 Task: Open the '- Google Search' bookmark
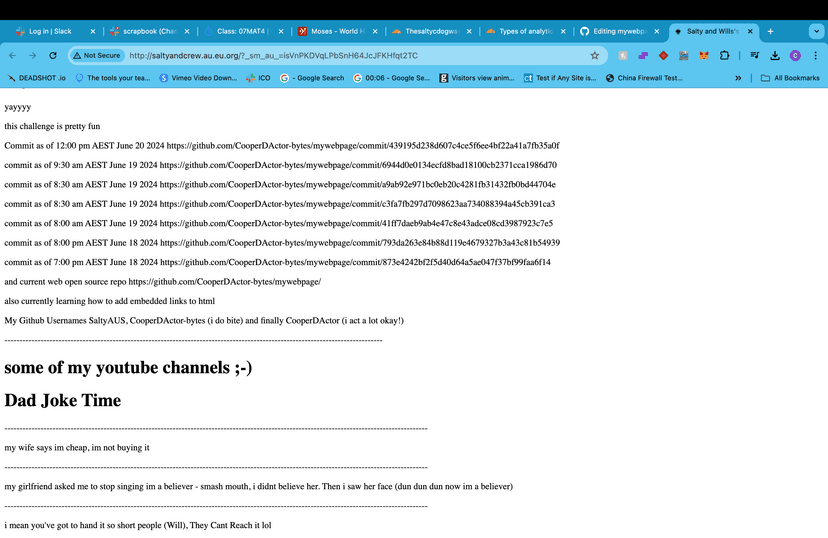pyautogui.click(x=313, y=78)
